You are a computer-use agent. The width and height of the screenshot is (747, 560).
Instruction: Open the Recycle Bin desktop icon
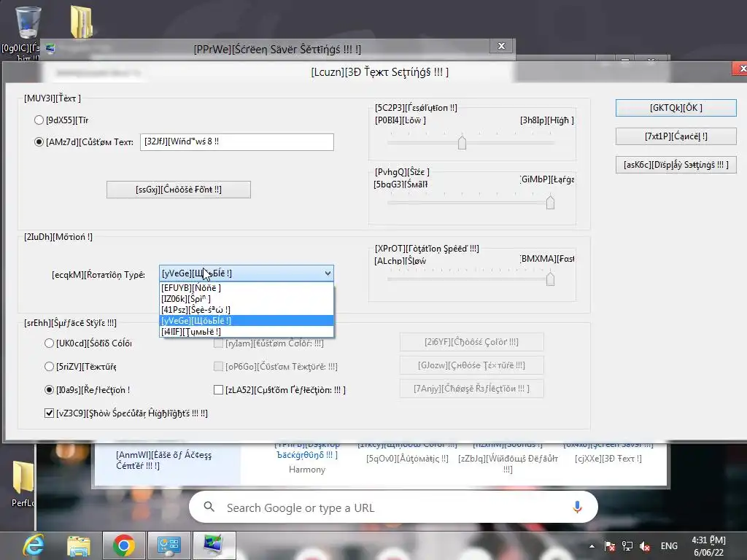[x=28, y=23]
